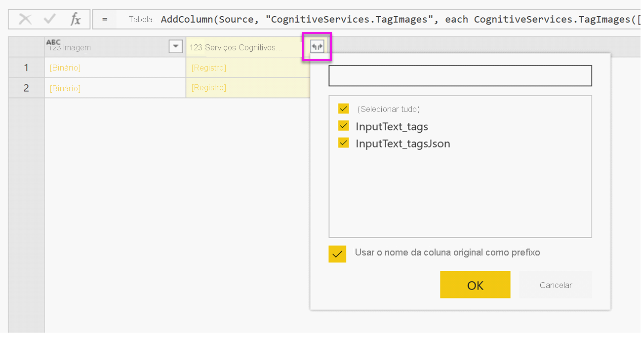Viewport: 642px width, 364px height.
Task: Click the expand column icon on Serviços Cognitivos
Action: tap(317, 47)
